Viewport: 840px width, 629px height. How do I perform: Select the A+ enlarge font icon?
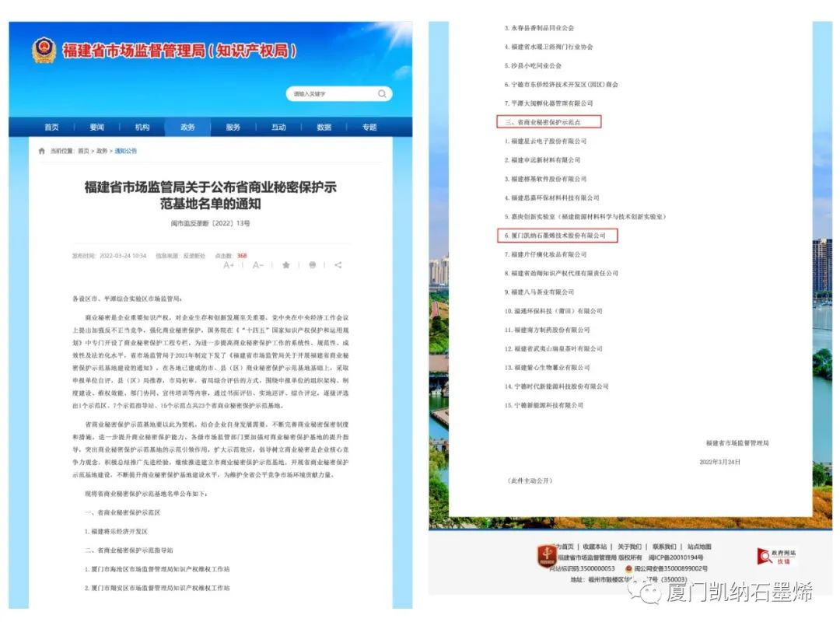[229, 266]
